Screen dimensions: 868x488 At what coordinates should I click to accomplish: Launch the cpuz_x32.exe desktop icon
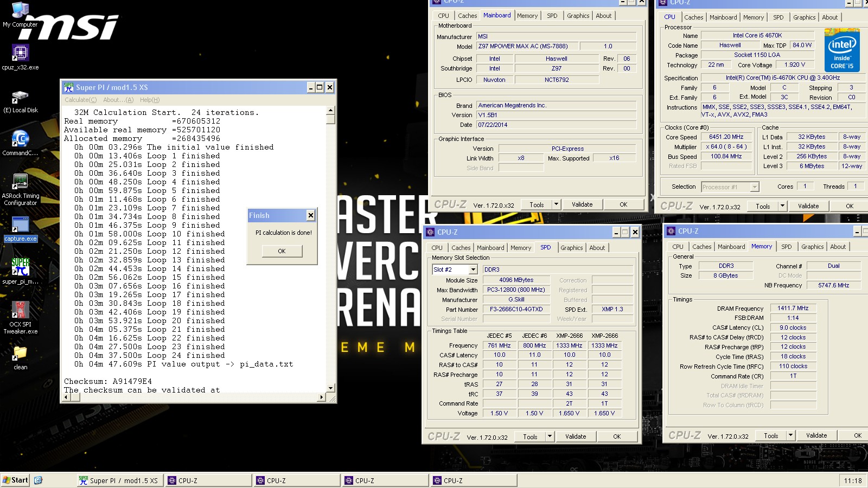[20, 57]
